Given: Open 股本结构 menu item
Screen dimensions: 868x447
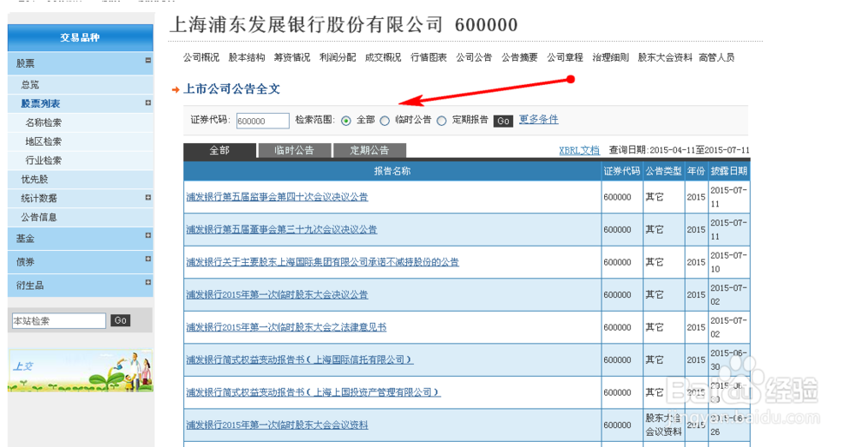Looking at the screenshot, I should point(247,57).
